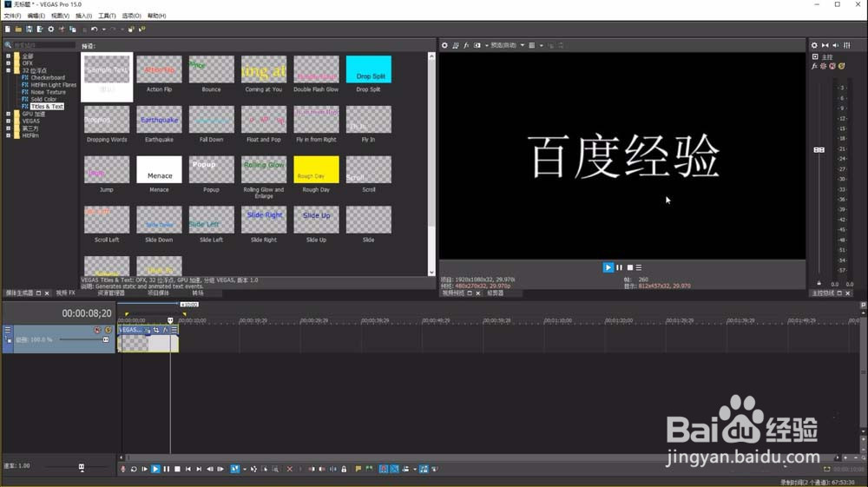
Task: Open project properties gear in main toolbar
Action: (x=51, y=30)
